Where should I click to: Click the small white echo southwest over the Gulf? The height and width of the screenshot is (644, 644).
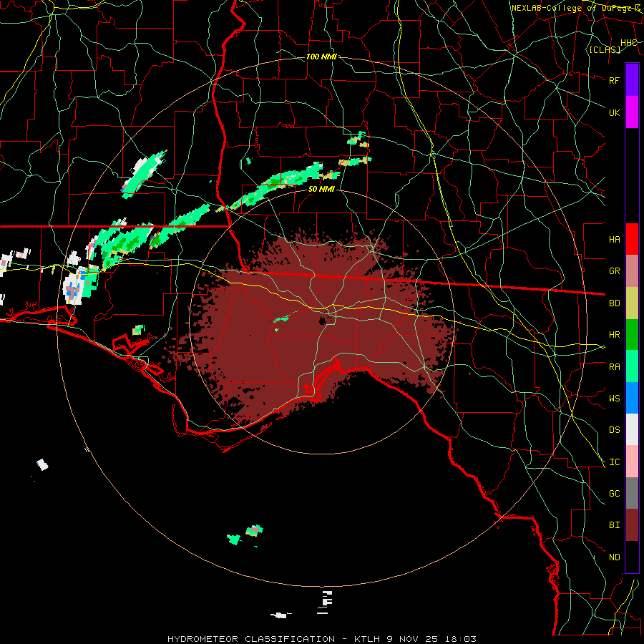tap(42, 465)
